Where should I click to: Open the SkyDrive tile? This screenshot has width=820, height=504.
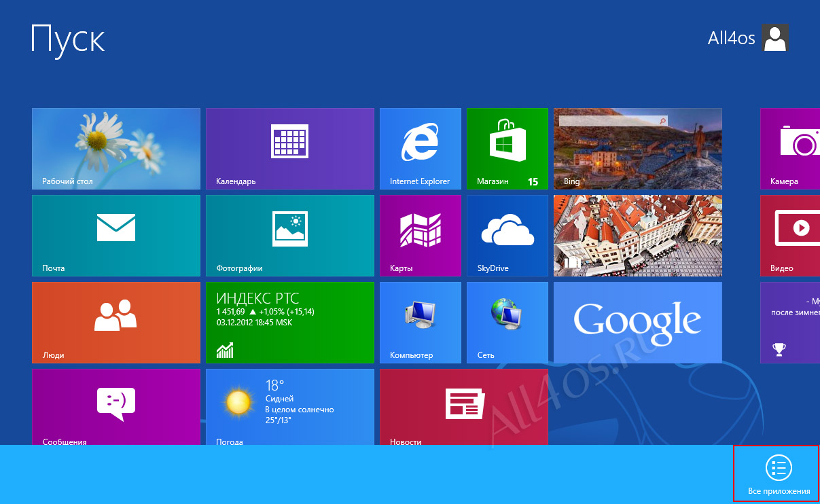click(x=507, y=236)
